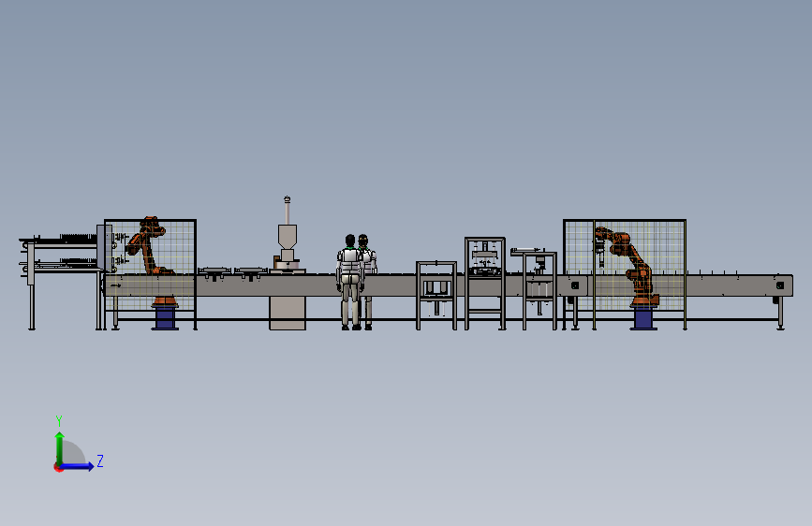Screen dimensions: 812x526
Task: Select the blue pedestal under the left robot
Action: tap(165, 317)
